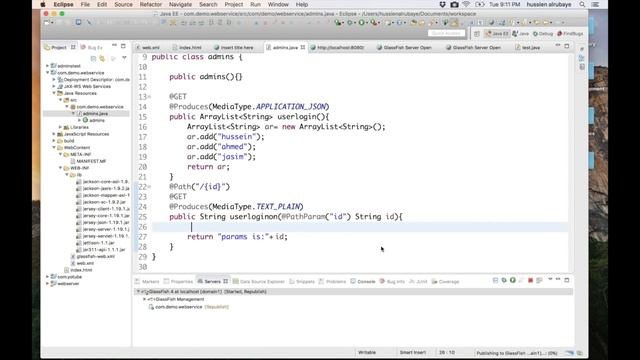Click the Wi-Fi status icon
This screenshot has width=640, height=360.
(466, 4)
